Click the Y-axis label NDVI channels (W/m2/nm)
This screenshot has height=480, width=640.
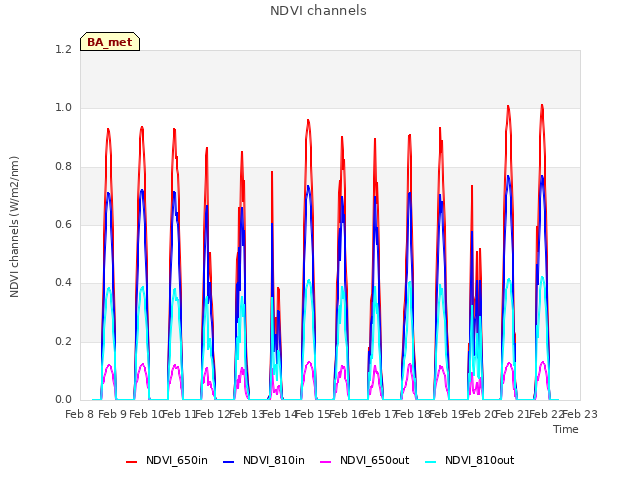14,227
